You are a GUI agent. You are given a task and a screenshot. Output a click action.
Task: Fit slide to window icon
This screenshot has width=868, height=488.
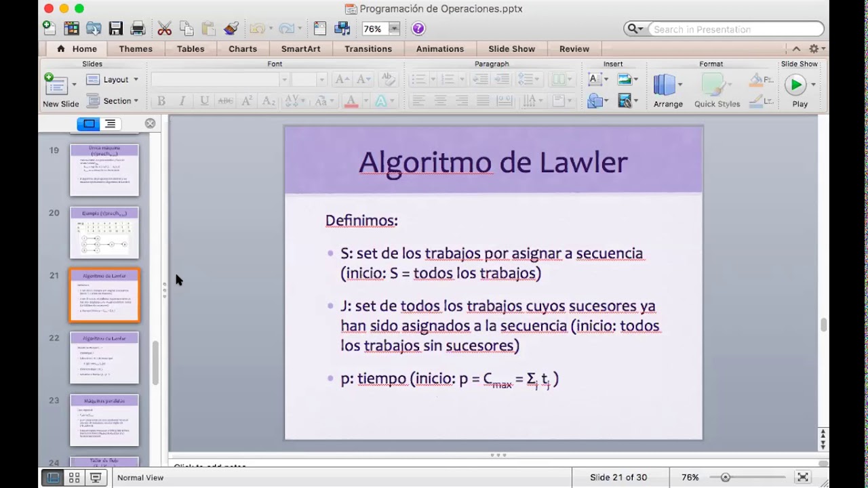click(803, 477)
